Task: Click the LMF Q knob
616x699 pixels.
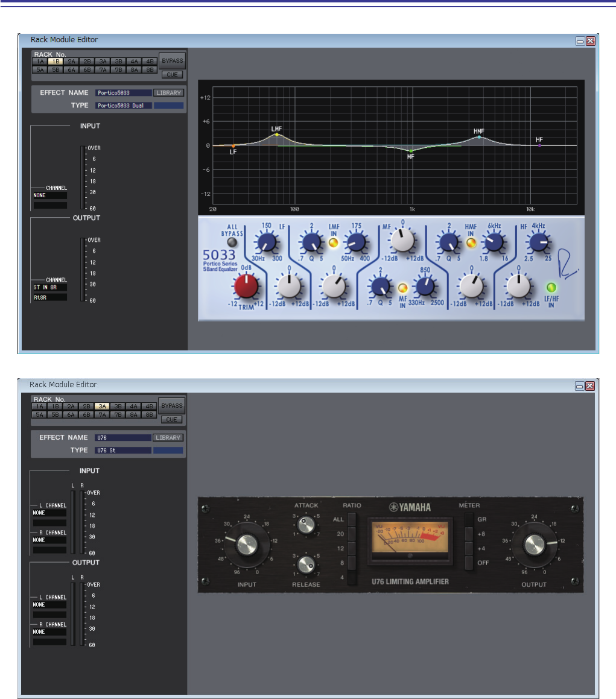Action: 311,243
